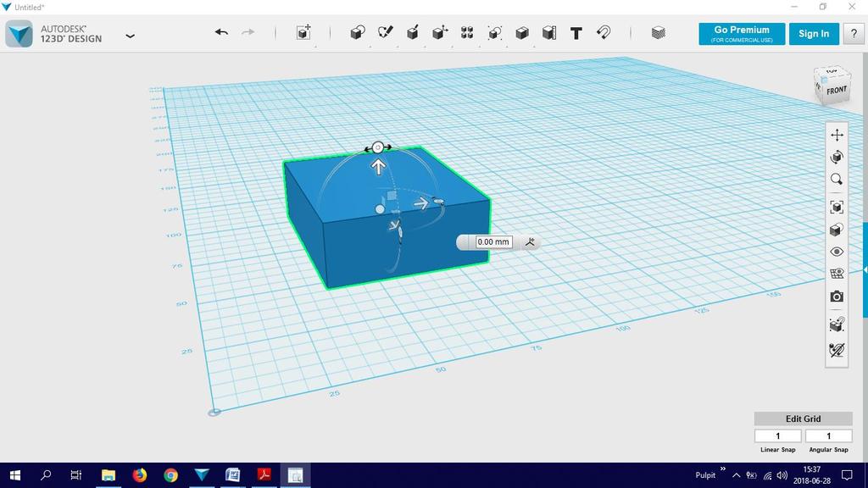Switch to Word from taskbar
Image resolution: width=868 pixels, height=488 pixels.
pyautogui.click(x=233, y=474)
